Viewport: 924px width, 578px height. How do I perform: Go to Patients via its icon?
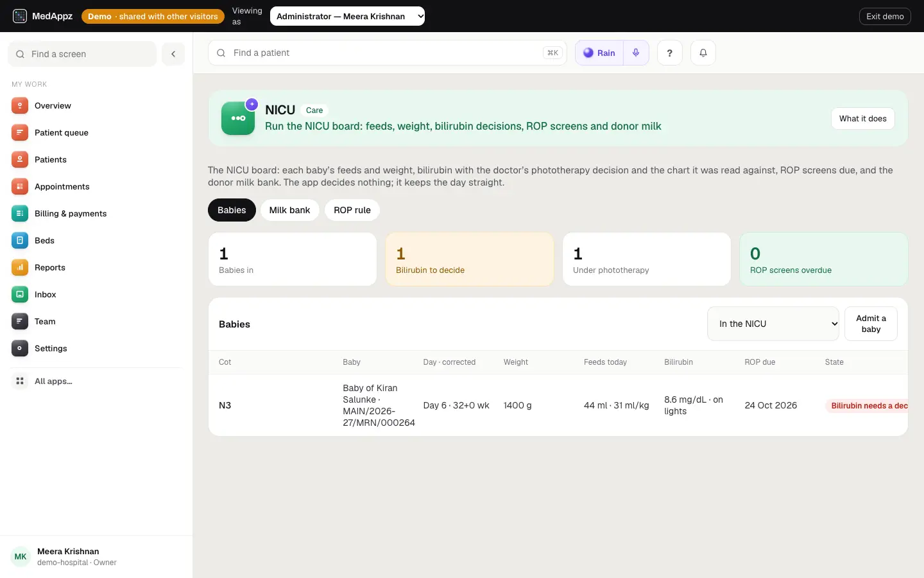tap(20, 160)
